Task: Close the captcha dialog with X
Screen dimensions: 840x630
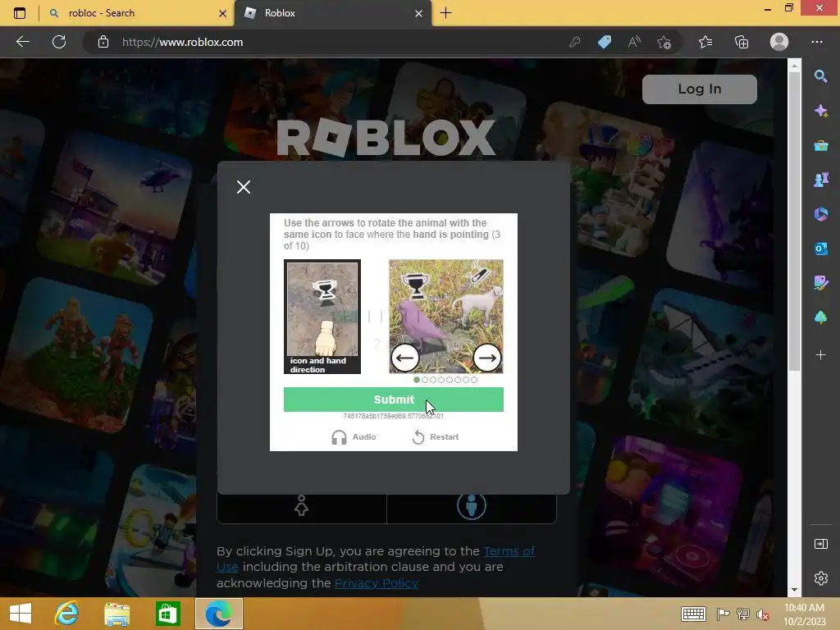Action: click(x=244, y=187)
